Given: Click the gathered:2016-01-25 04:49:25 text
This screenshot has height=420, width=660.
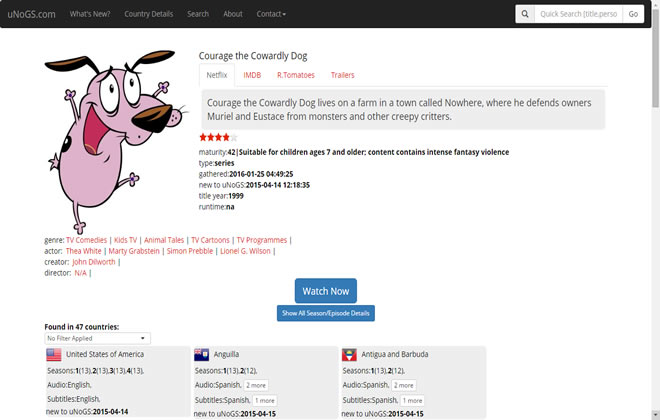Looking at the screenshot, I should coord(246,174).
